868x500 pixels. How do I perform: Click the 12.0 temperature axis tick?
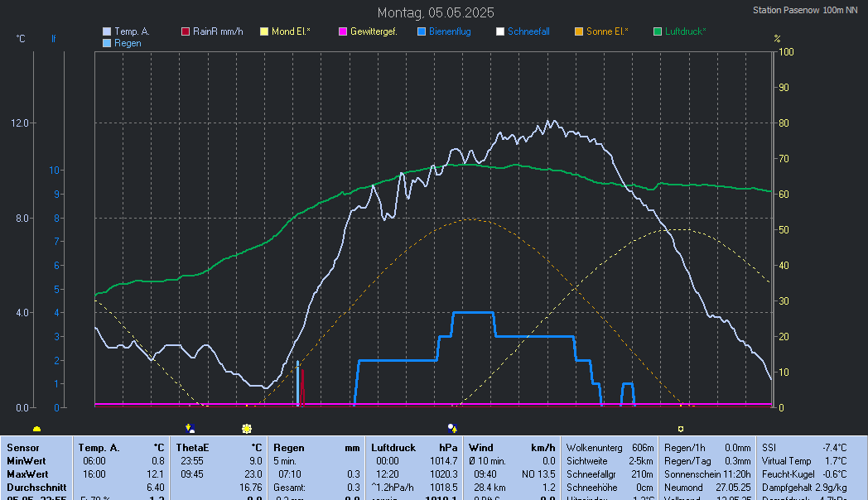(19, 123)
